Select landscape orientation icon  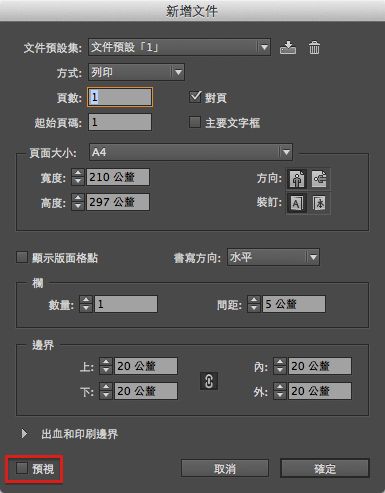coord(319,179)
